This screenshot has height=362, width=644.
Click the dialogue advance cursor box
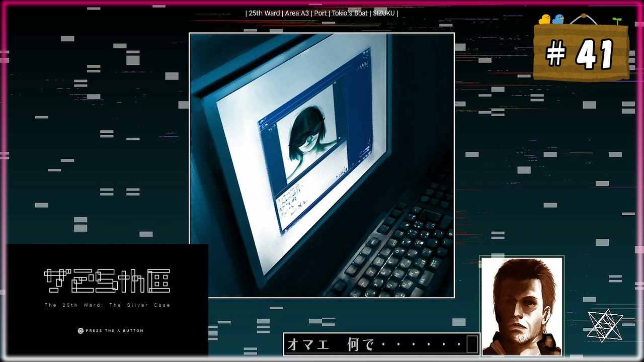click(x=472, y=344)
